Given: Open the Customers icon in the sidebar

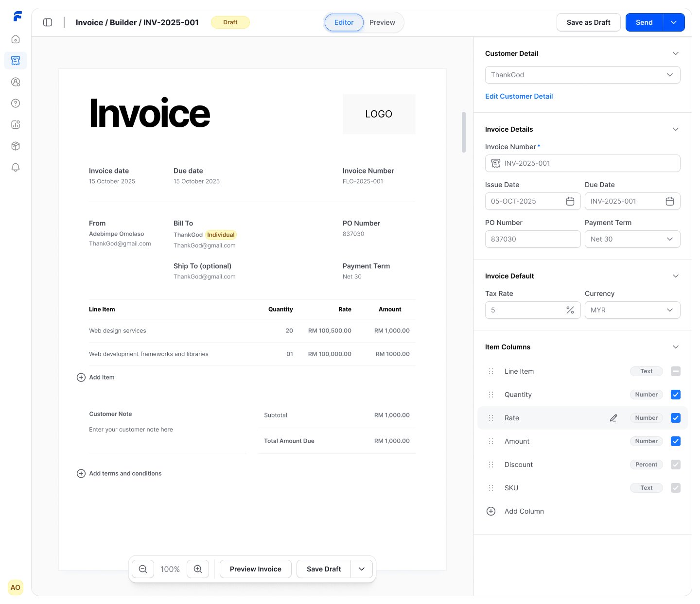Looking at the screenshot, I should click(x=16, y=82).
